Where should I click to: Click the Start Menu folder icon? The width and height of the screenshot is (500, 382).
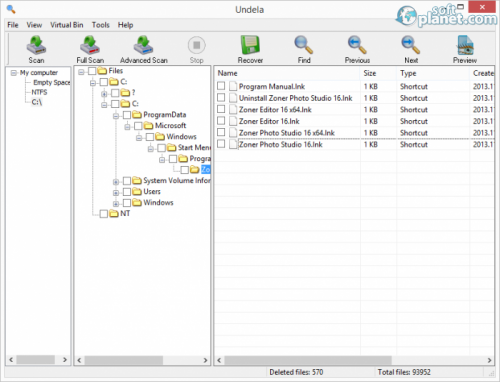[x=171, y=148]
